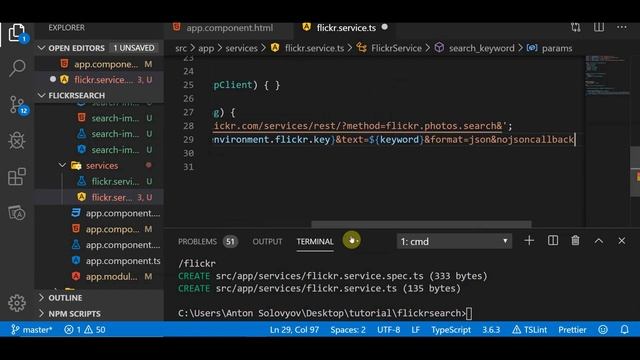The width and height of the screenshot is (640, 360).
Task: Change Spaces: 2 indentation setting
Action: [x=348, y=330]
